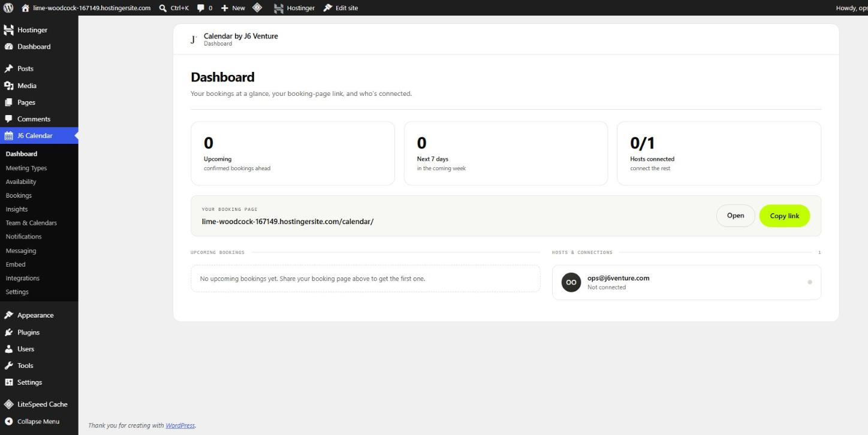Click the Edit site brush icon

click(328, 8)
